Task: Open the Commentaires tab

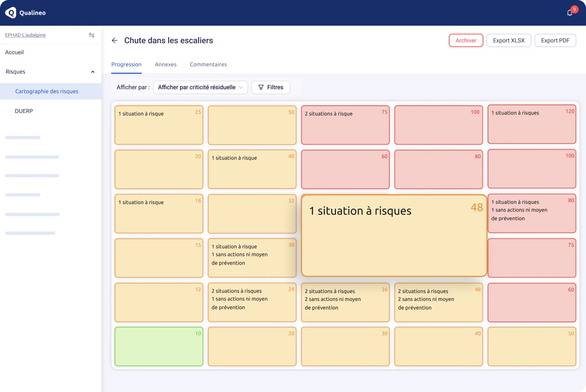Action: click(x=208, y=64)
